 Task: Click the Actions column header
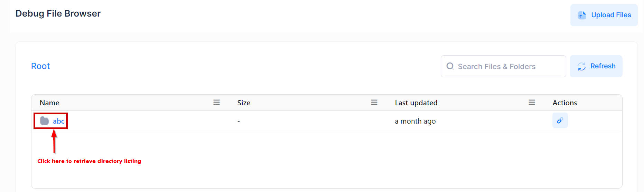pyautogui.click(x=564, y=103)
